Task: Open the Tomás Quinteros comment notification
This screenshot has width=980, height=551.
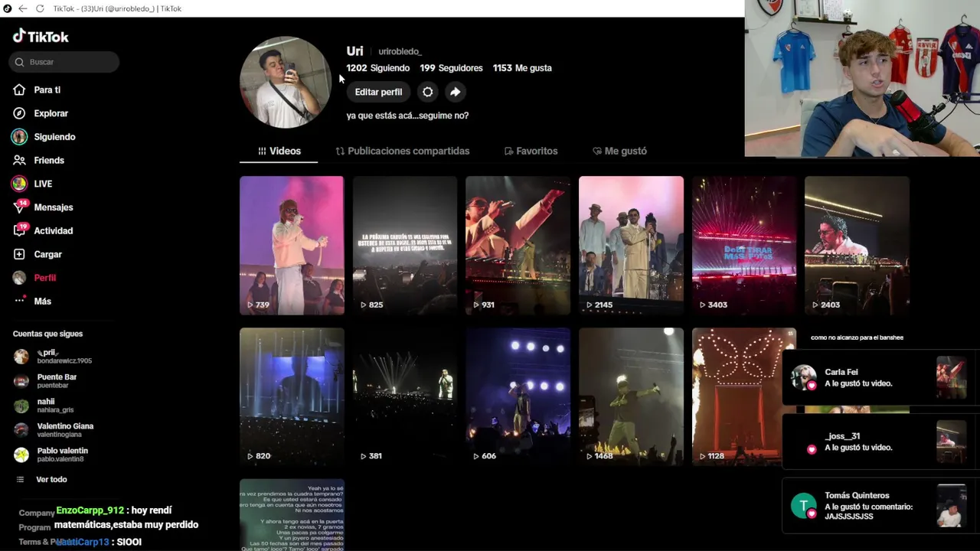Action: (880, 505)
